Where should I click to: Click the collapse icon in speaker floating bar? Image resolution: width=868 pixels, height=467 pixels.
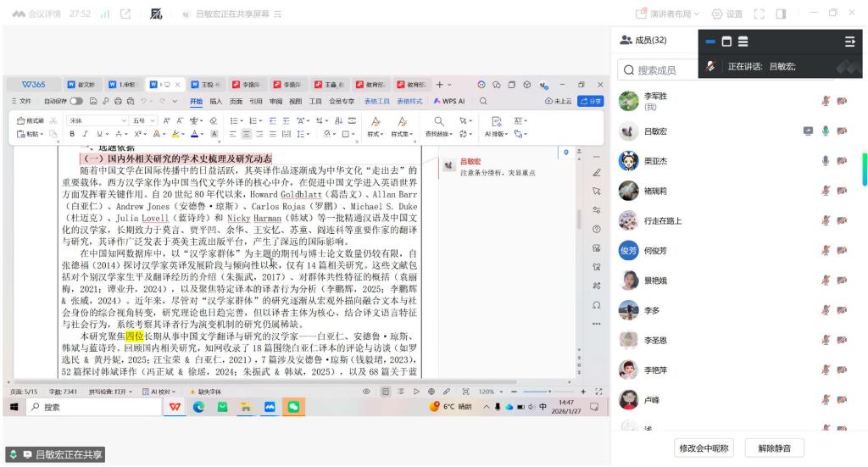pyautogui.click(x=849, y=41)
